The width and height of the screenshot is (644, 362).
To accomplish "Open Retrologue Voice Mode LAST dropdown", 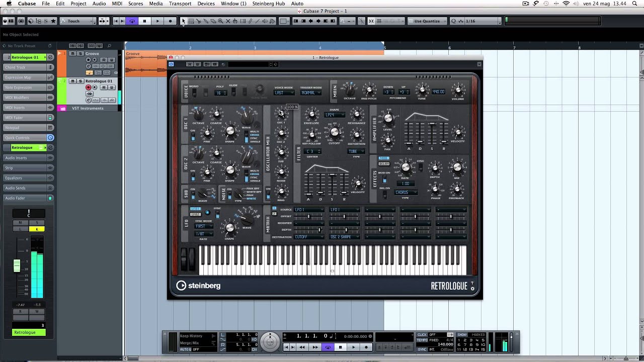I will coord(284,93).
